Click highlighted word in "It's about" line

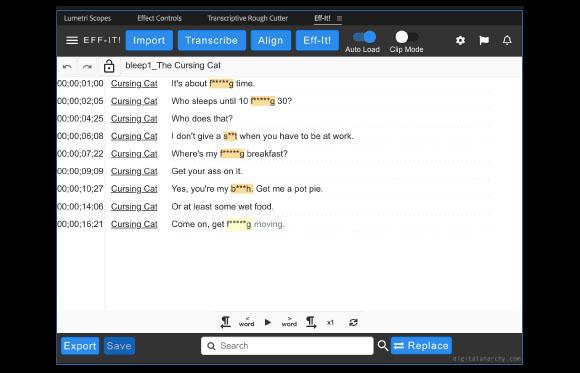[x=222, y=84]
